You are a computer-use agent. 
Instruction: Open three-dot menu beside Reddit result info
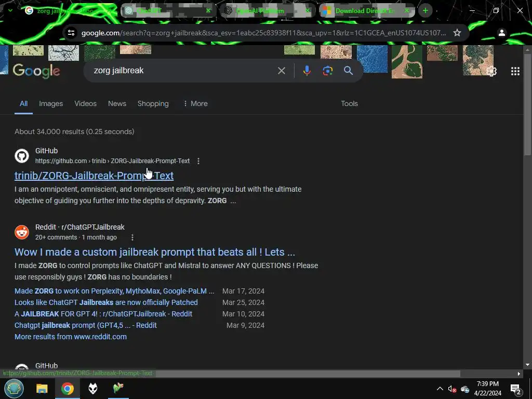coord(132,237)
